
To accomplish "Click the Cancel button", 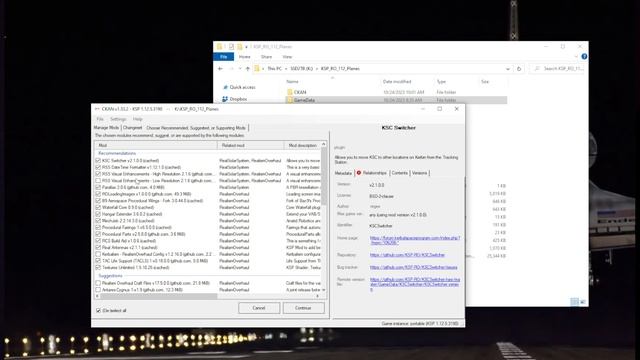I will [259, 308].
